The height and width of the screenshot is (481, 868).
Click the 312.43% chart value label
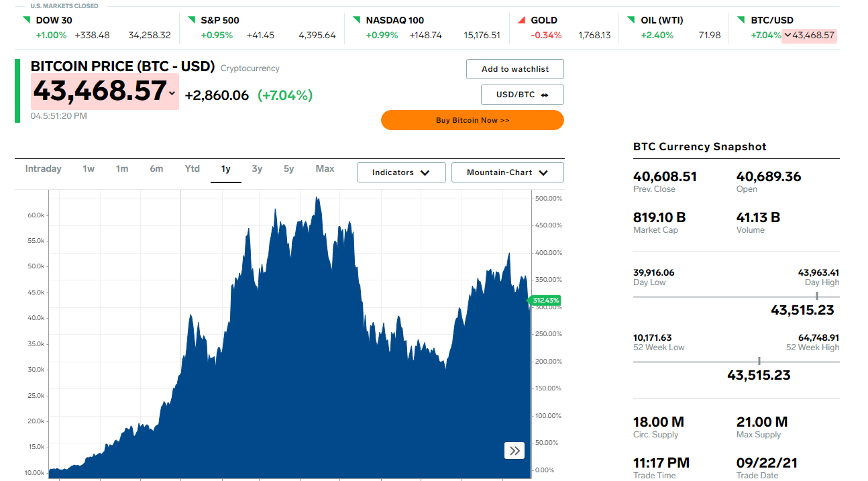[x=545, y=300]
